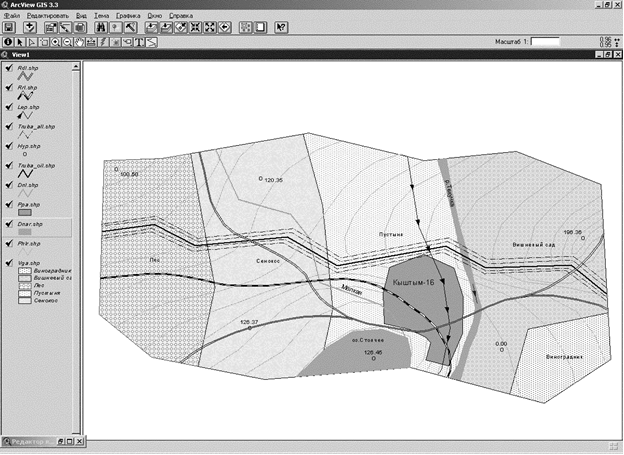This screenshot has width=624, height=455.
Task: Select the Zoom In tool
Action: pos(55,42)
